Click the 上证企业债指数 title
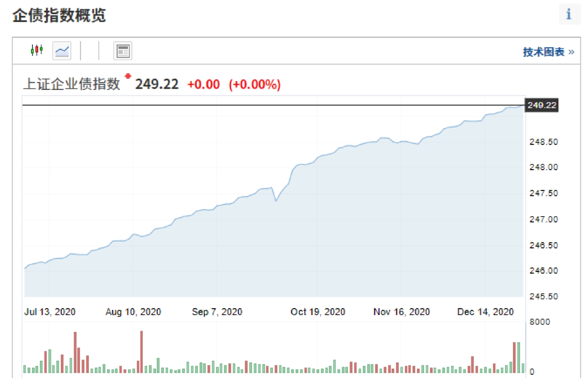Screen dimensions: 588x381 [x=72, y=84]
